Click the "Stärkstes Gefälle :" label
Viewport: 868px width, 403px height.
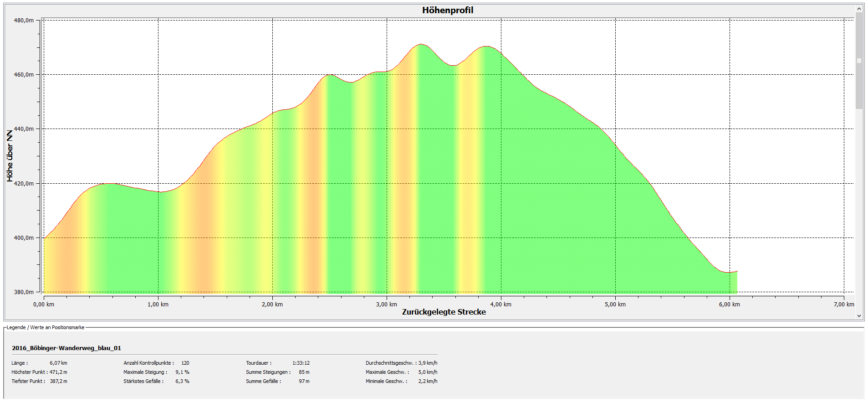coord(143,382)
